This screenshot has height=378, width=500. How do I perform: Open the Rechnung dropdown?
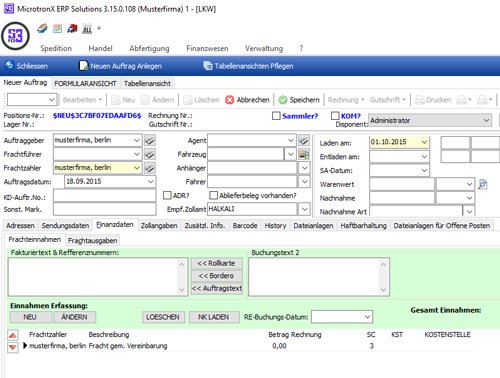tap(346, 100)
